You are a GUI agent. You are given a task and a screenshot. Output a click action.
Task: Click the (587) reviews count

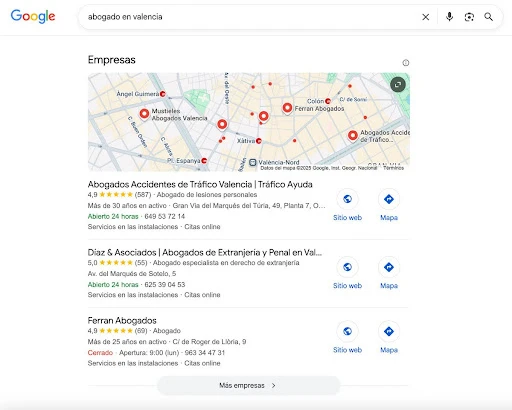(143, 195)
